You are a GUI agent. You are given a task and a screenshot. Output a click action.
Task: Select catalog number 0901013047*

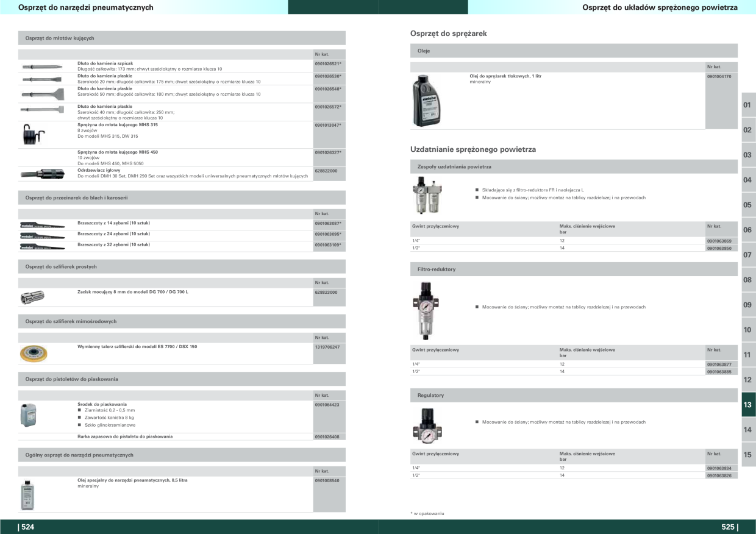coord(328,125)
